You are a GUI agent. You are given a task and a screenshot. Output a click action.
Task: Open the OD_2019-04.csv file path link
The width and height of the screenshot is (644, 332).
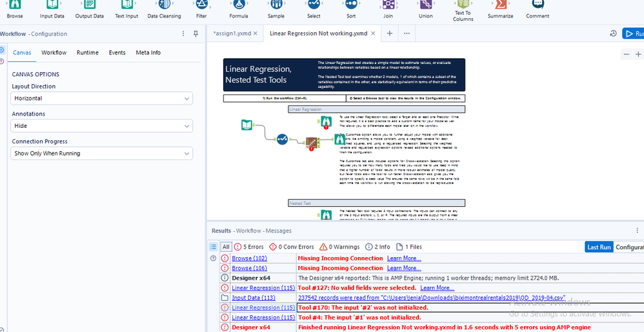coord(432,298)
